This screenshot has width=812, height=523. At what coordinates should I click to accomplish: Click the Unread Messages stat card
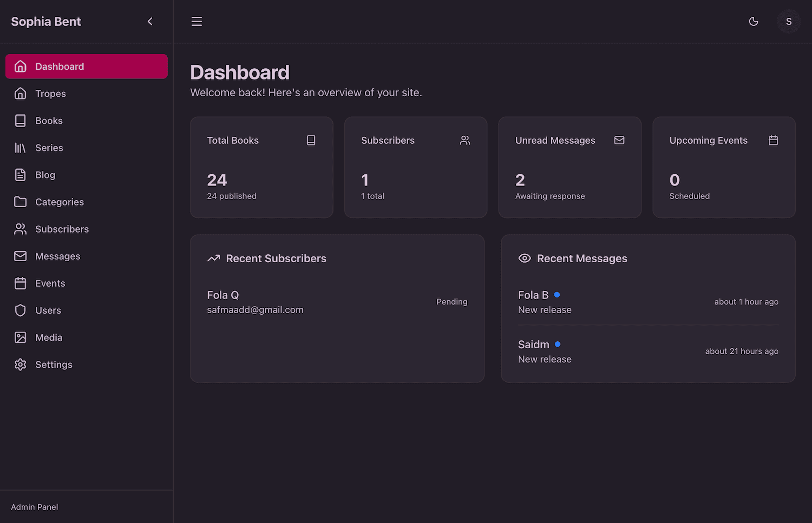click(x=569, y=167)
